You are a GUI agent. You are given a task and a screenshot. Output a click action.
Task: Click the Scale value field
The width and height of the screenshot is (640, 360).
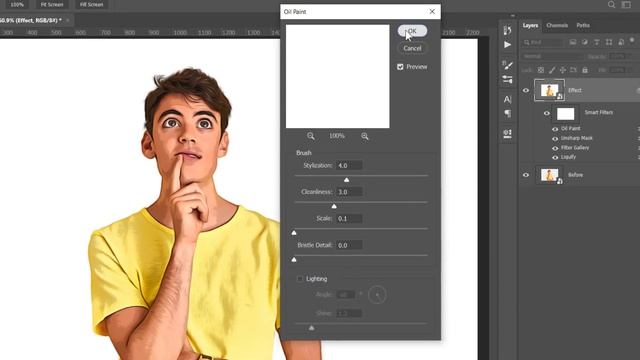tap(349, 218)
